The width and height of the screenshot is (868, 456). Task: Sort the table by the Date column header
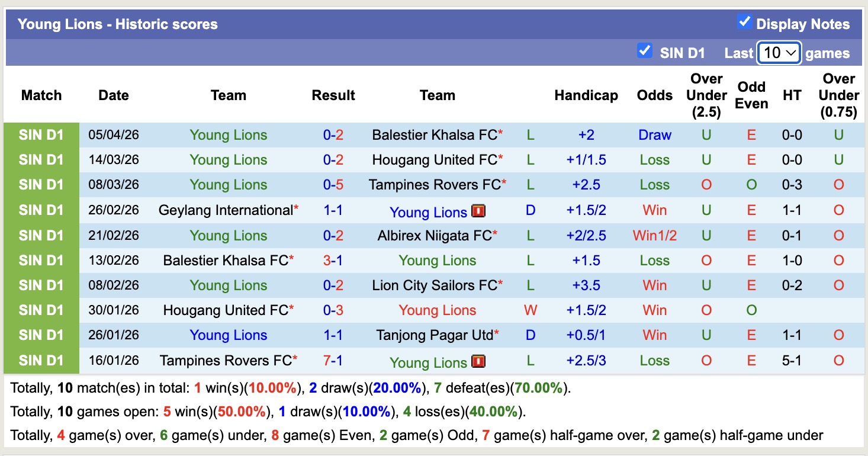tap(113, 95)
